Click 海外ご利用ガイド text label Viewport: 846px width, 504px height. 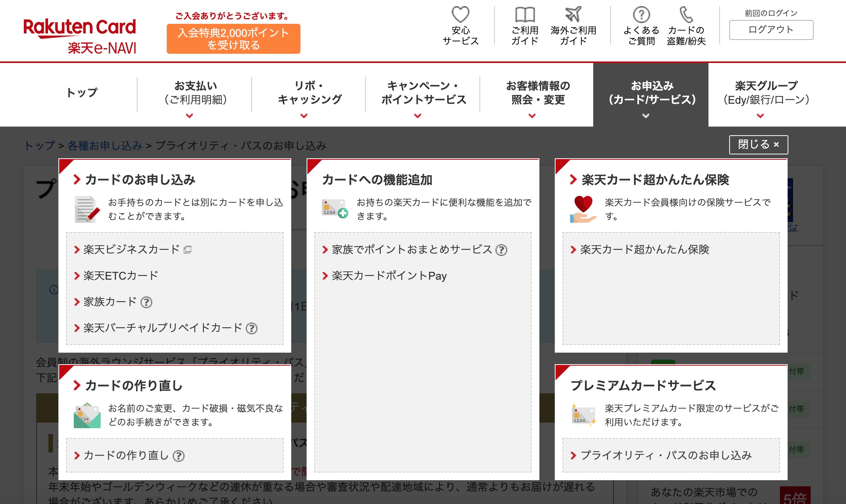[x=573, y=36]
